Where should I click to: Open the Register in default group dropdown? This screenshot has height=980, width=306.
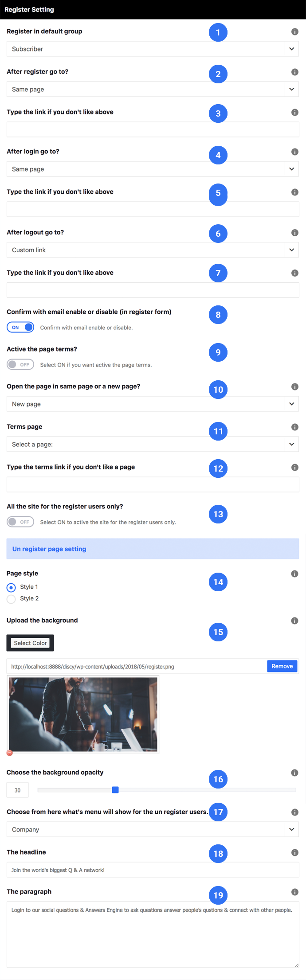(x=153, y=49)
